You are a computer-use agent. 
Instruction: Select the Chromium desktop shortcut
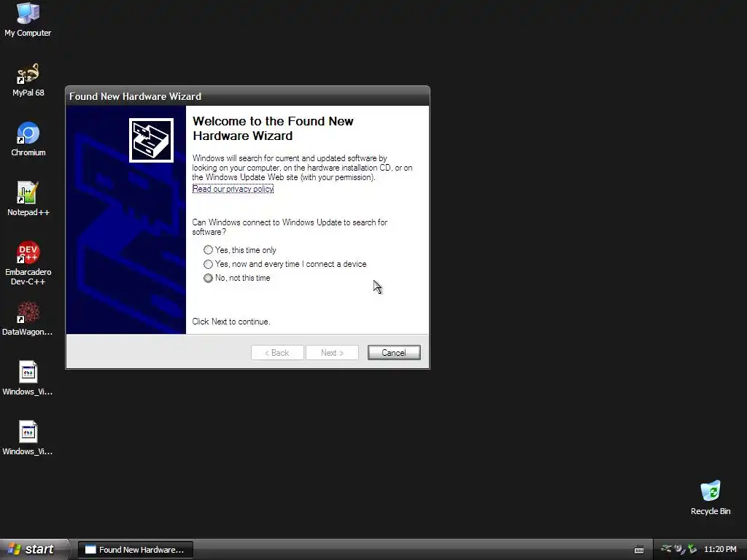[28, 139]
